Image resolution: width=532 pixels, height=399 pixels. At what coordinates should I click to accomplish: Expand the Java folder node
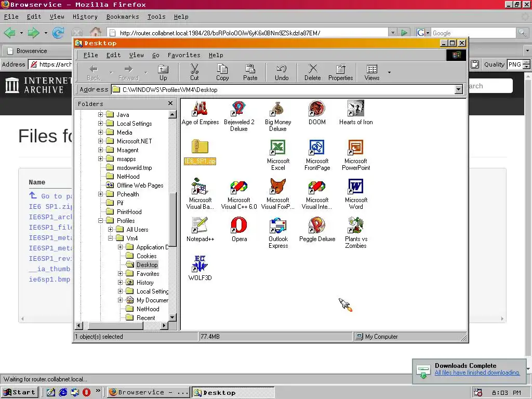point(100,115)
